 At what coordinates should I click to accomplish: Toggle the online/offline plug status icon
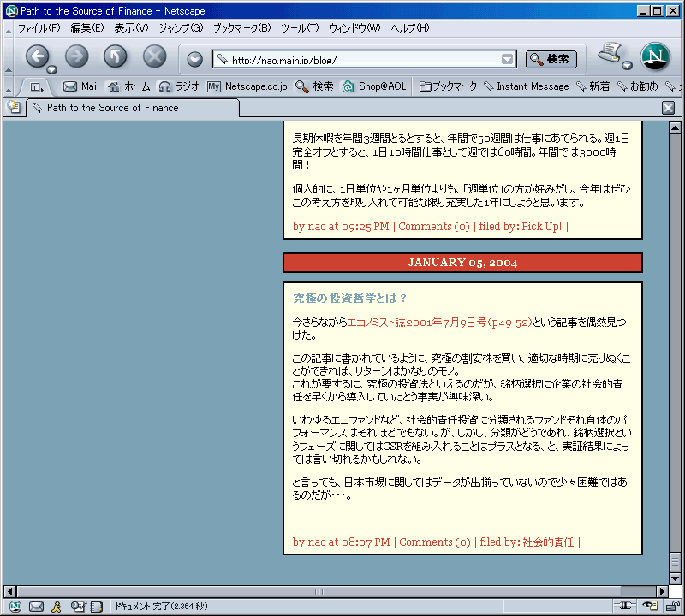click(x=625, y=606)
